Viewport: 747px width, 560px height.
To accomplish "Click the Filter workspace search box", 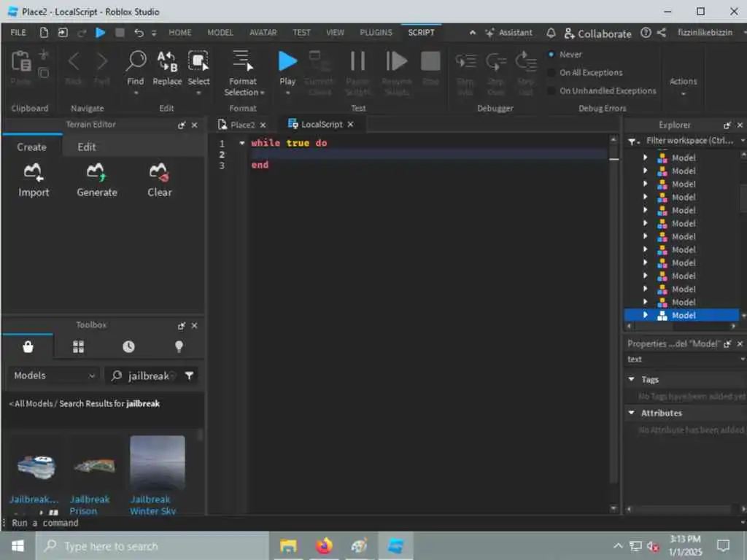I will [690, 141].
